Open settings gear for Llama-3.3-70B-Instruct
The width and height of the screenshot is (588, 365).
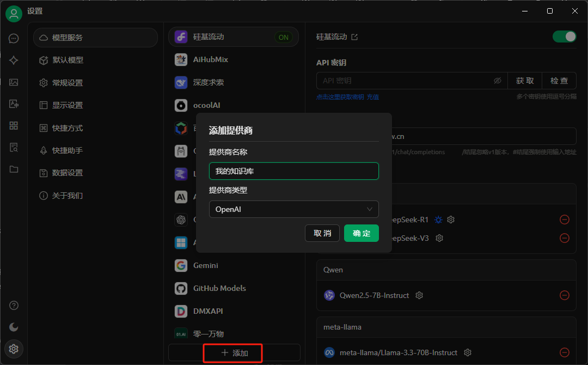pos(468,352)
